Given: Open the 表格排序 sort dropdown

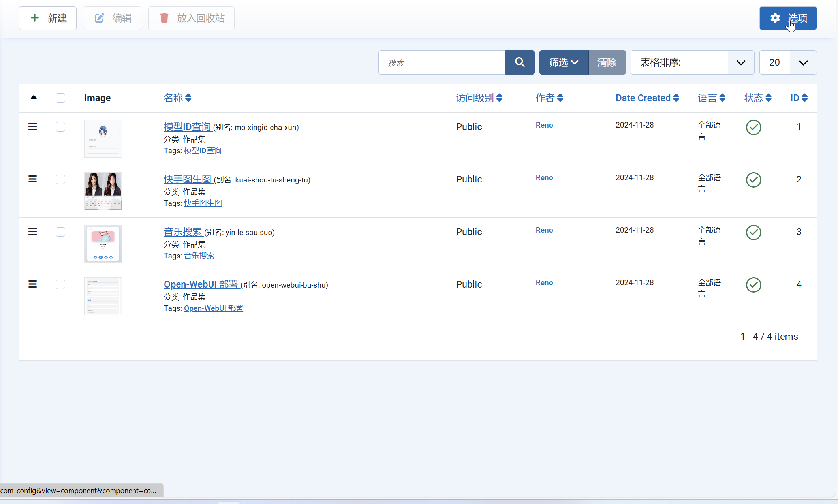Looking at the screenshot, I should point(692,62).
